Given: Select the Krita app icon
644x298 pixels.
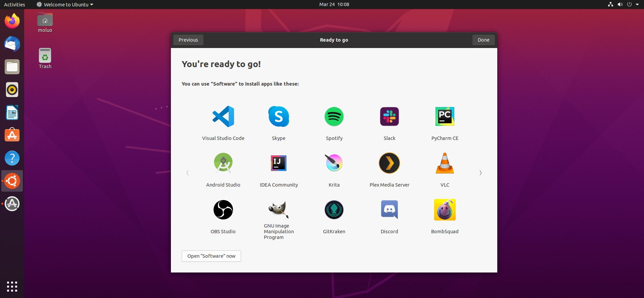Looking at the screenshot, I should [x=334, y=163].
